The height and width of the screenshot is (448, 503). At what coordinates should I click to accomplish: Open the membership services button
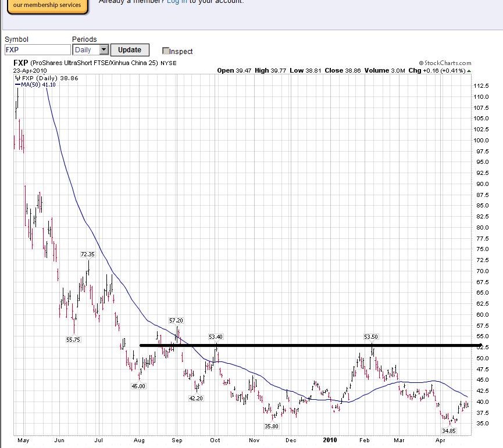point(44,5)
